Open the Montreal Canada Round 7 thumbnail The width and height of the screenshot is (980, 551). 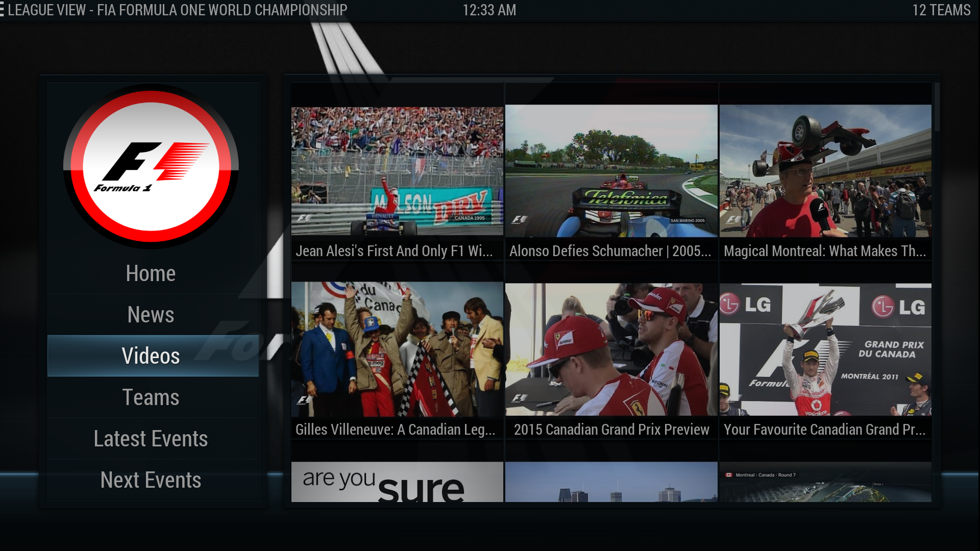[x=825, y=482]
